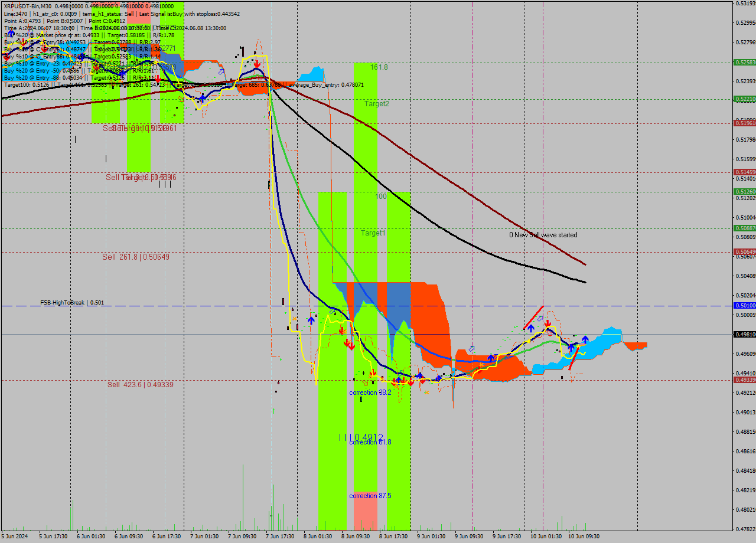The image size is (756, 543).
Task: Click the salmon-colored correction 87.5 zone
Action: (366, 511)
